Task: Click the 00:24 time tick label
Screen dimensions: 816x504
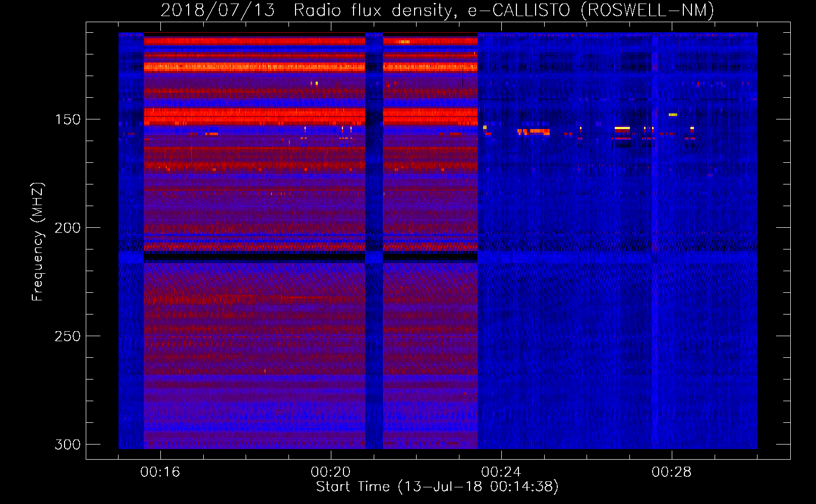Action: [x=501, y=472]
